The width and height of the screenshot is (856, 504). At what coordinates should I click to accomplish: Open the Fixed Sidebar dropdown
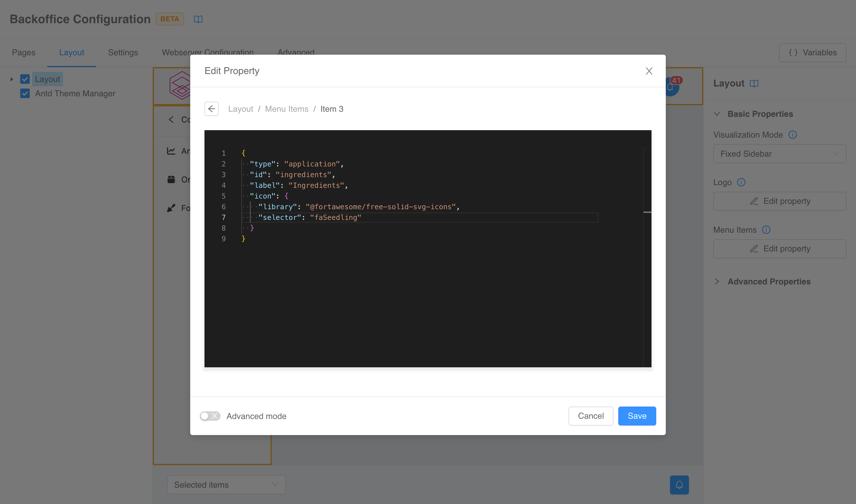[x=779, y=154]
